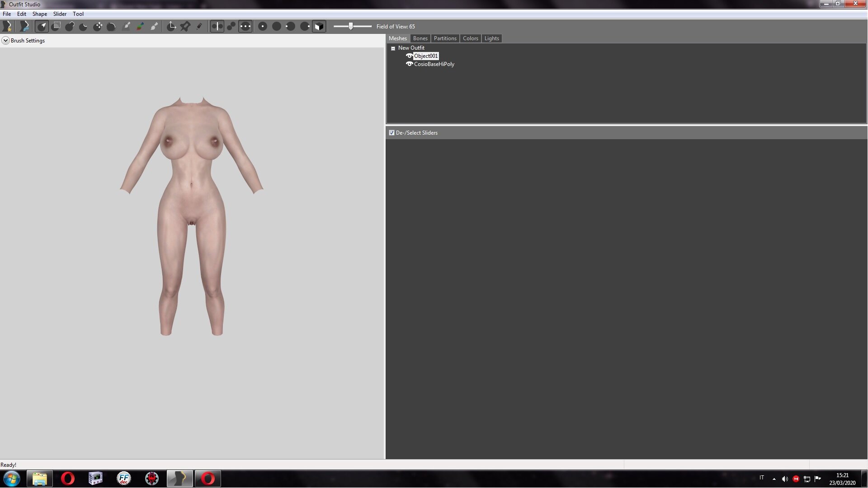Select the Alpha brush tool
Viewport: 868px width, 488px height.
pos(154,26)
